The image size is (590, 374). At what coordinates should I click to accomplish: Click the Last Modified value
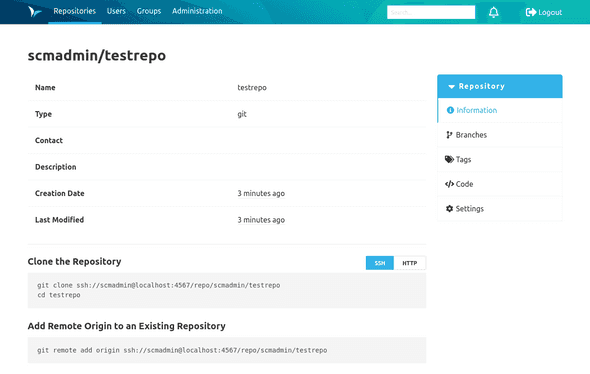pyautogui.click(x=261, y=220)
